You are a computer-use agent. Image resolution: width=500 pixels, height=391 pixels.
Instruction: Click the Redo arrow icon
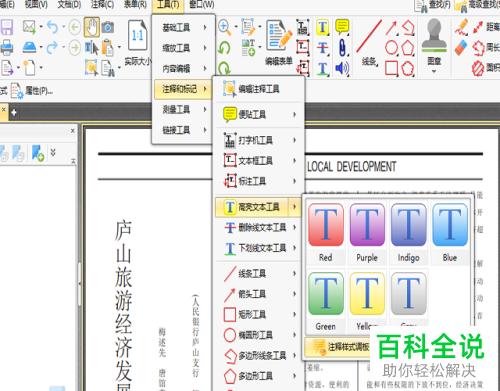[x=52, y=48]
